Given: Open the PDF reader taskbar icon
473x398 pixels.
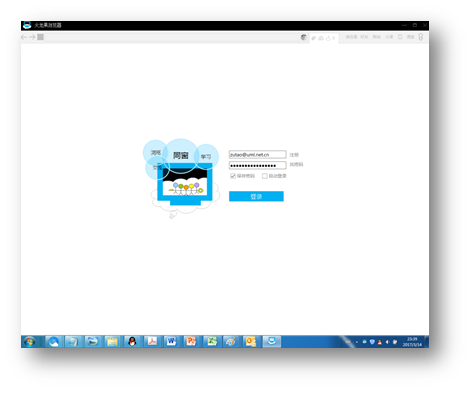Looking at the screenshot, I should [152, 342].
